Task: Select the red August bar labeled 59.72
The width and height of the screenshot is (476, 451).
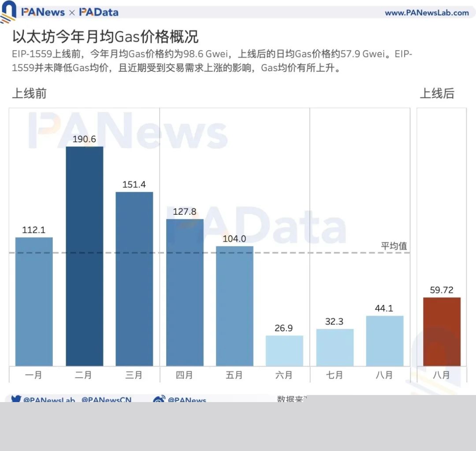Action: [442, 332]
